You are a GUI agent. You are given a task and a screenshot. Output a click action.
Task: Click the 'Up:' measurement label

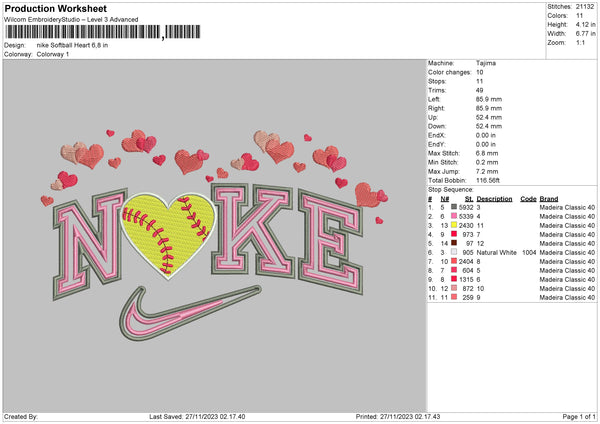[x=433, y=117]
